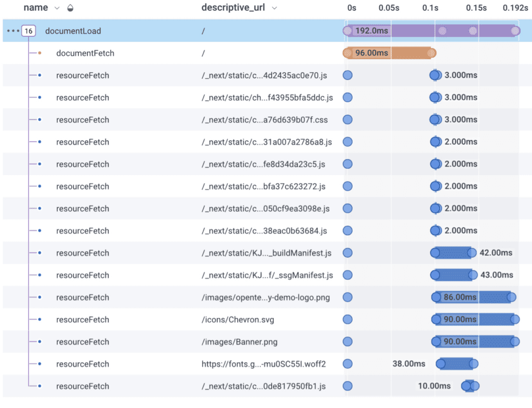Select the documentLoad root span name

coord(73,31)
